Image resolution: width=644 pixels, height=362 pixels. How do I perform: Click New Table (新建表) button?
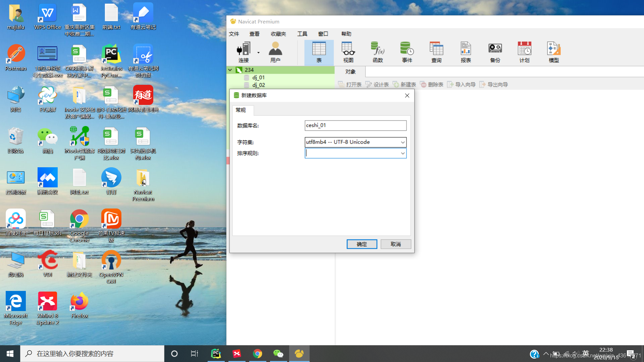point(404,84)
